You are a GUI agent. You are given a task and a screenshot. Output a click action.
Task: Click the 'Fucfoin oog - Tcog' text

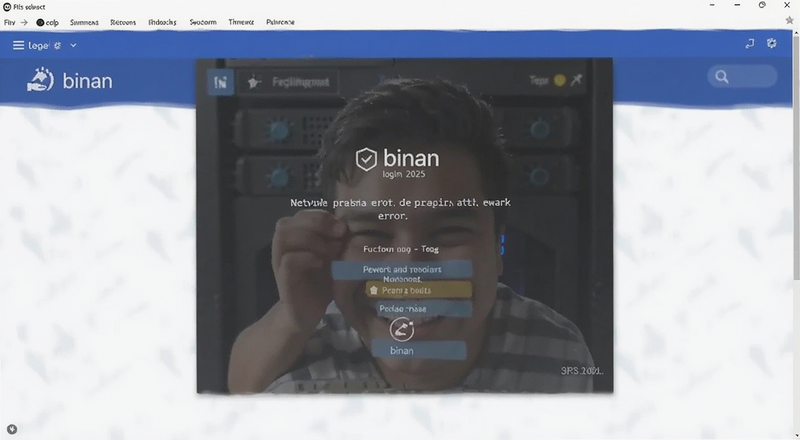(x=401, y=249)
